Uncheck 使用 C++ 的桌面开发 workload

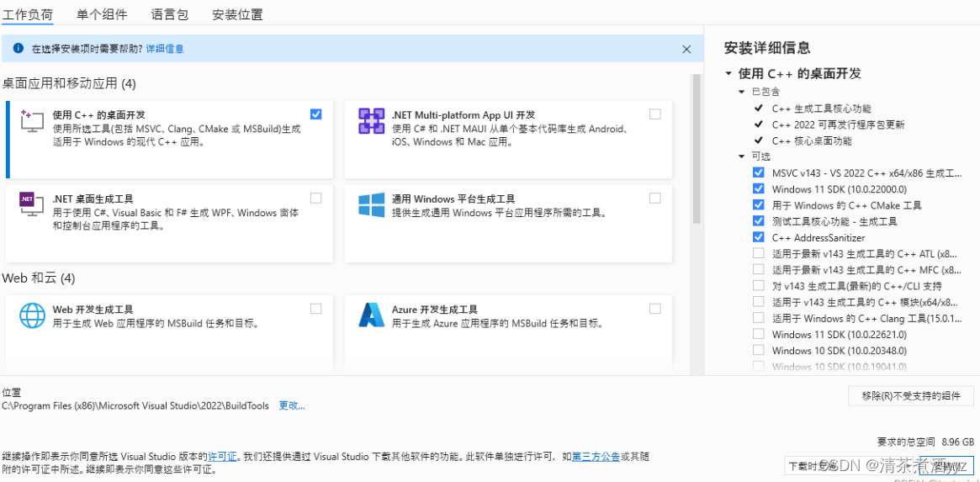(315, 114)
